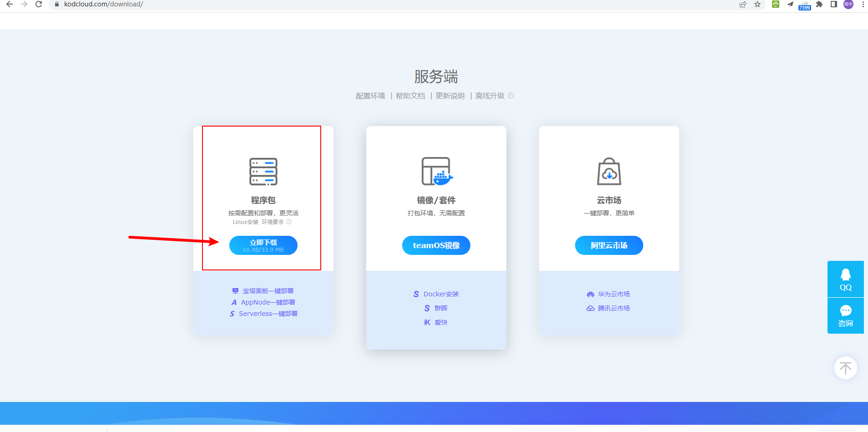The height and width of the screenshot is (432, 868).
Task: Click the AppNode letter A icon
Action: tap(234, 302)
